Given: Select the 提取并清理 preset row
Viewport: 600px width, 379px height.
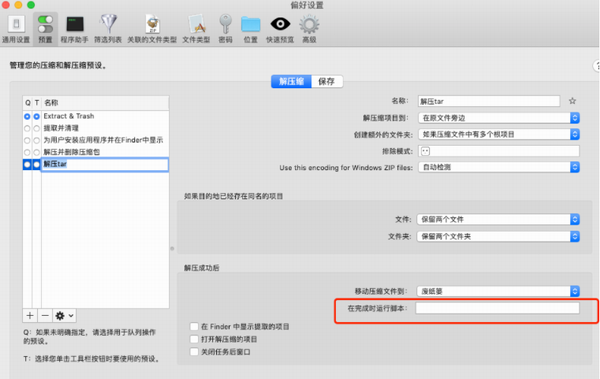Looking at the screenshot, I should pyautogui.click(x=96, y=128).
